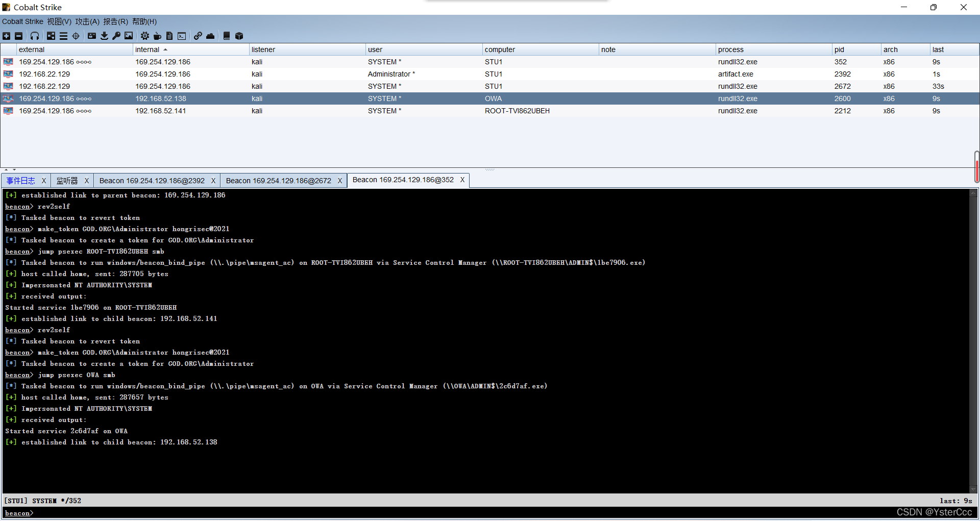Open the 视图(V) menu
Screen dimensions: 980x521
pos(59,21)
